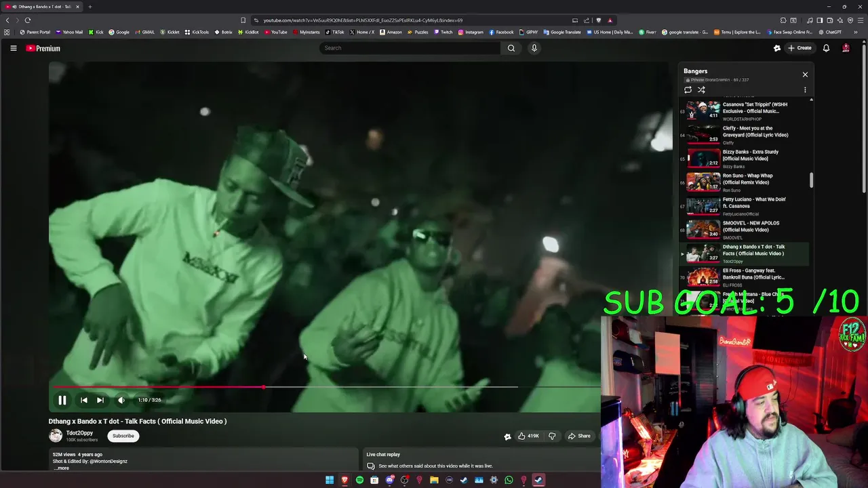This screenshot has height=488, width=868.
Task: Skip to the next video in the player
Action: [100, 400]
